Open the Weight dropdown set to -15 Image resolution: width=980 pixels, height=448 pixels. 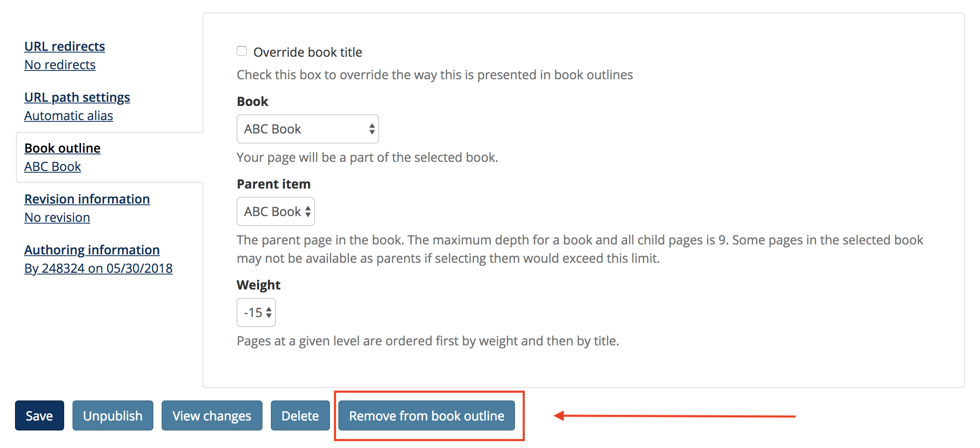coord(256,312)
